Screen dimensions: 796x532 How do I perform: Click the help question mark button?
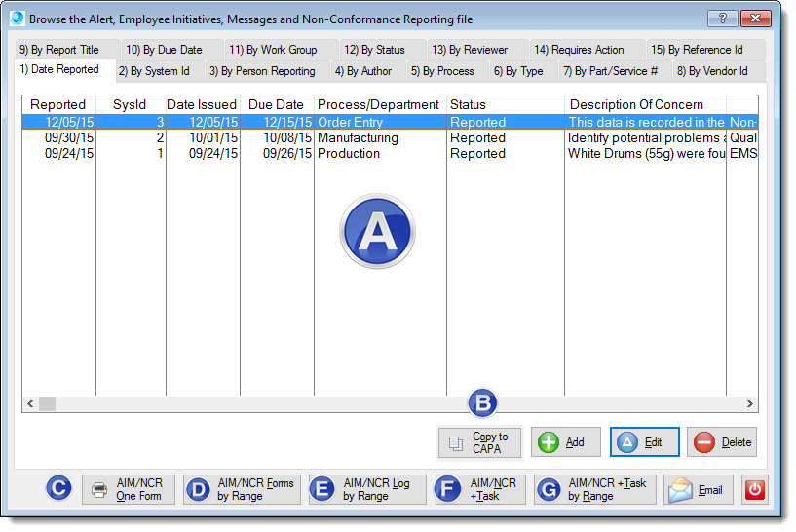[x=722, y=18]
